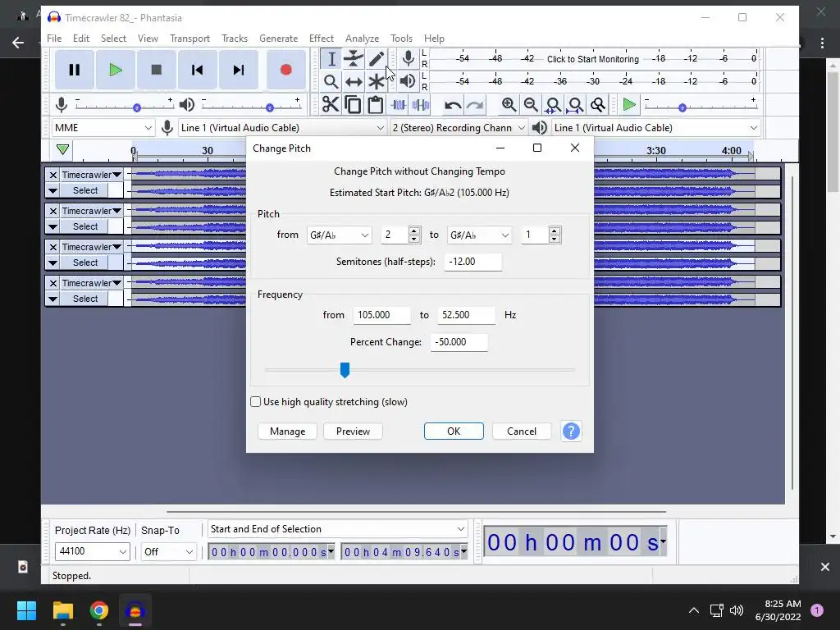Click the red Record button
Screen dimensions: 840x630
click(286, 70)
